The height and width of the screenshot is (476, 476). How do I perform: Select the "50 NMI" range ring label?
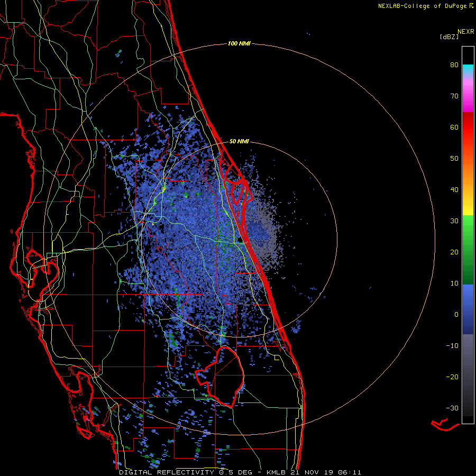click(239, 141)
